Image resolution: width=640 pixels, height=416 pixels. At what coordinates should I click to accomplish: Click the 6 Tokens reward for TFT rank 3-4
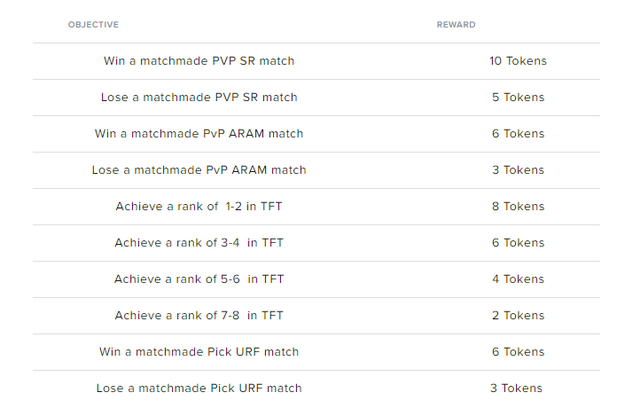point(518,243)
